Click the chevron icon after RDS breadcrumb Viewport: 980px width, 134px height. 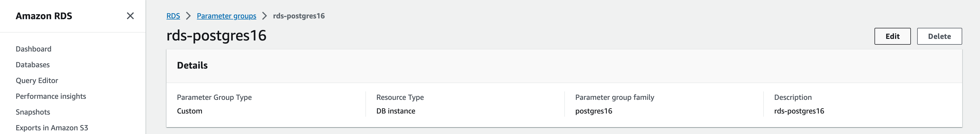[188, 16]
